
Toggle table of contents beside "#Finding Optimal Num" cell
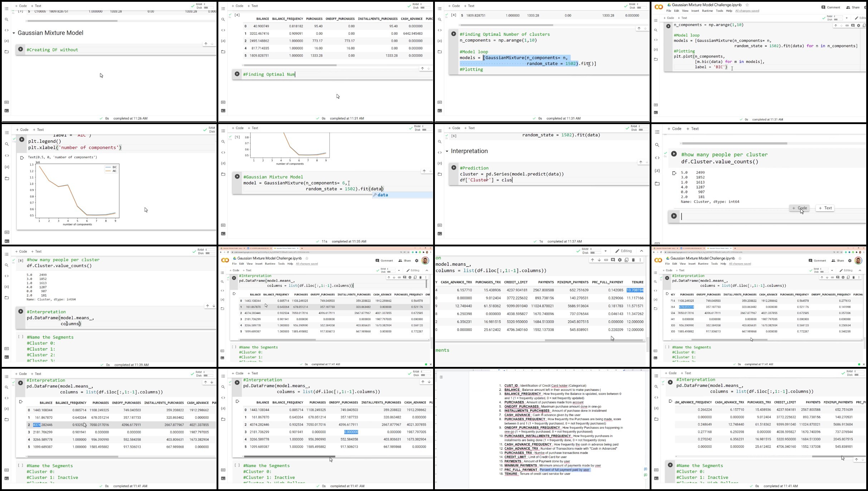(x=223, y=9)
